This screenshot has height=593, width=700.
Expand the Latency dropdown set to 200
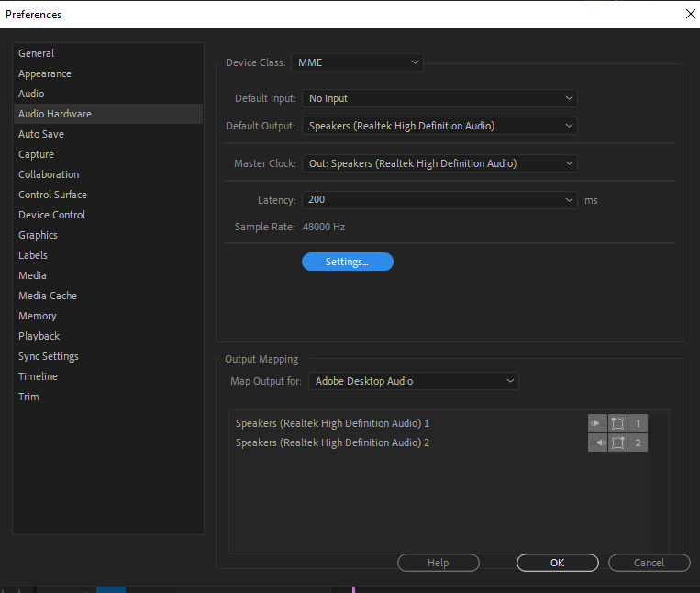point(439,199)
